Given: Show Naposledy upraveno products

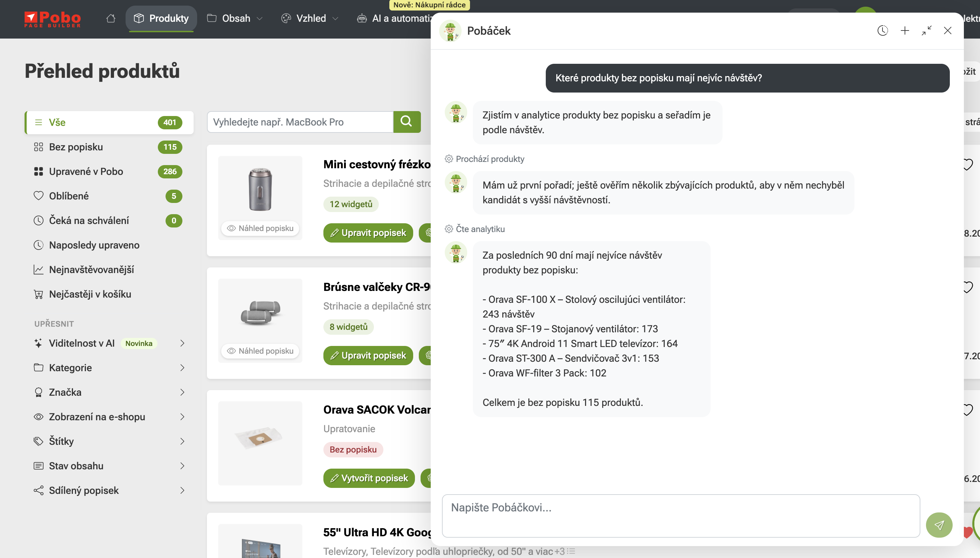Looking at the screenshot, I should pos(109,245).
